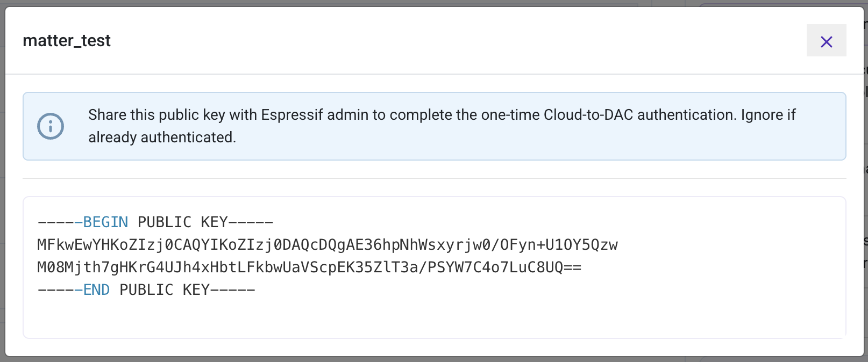Select the BEGIN PUBLIC KEY header line
Viewport: 868px width, 362px height.
(x=155, y=222)
